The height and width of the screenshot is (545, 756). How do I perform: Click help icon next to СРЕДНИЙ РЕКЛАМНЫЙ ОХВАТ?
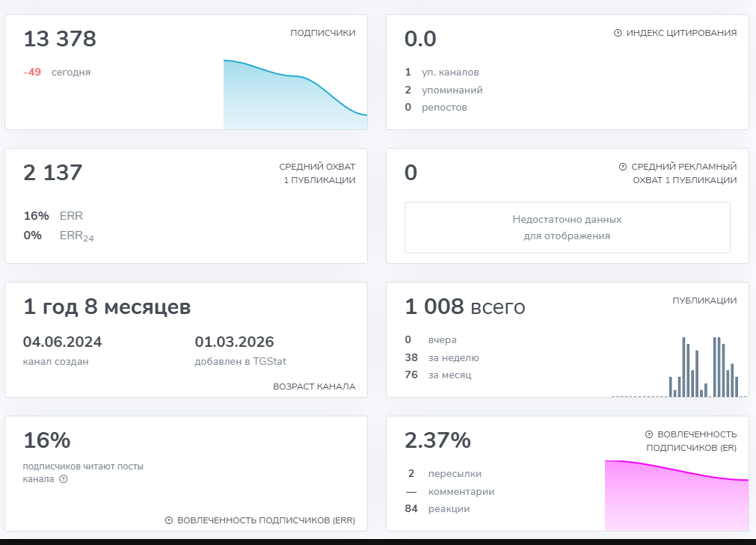click(x=623, y=167)
